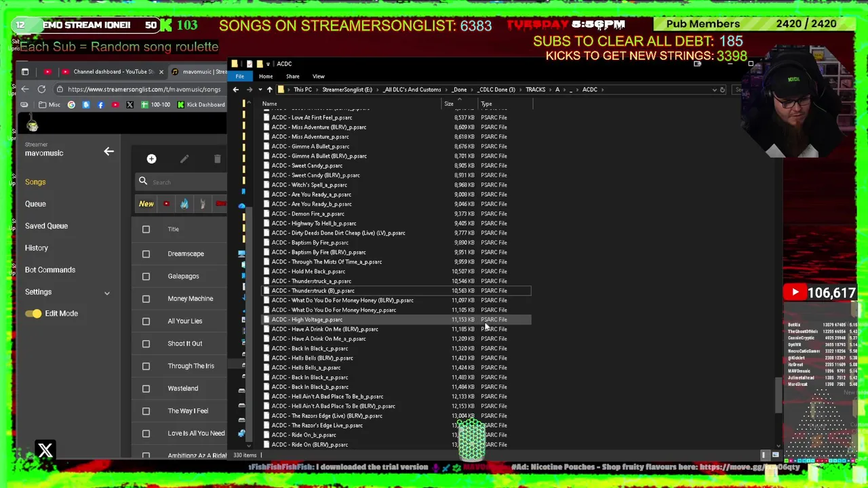
Task: Expand the chevron after TRACKS breadcrumb
Action: [x=551, y=89]
